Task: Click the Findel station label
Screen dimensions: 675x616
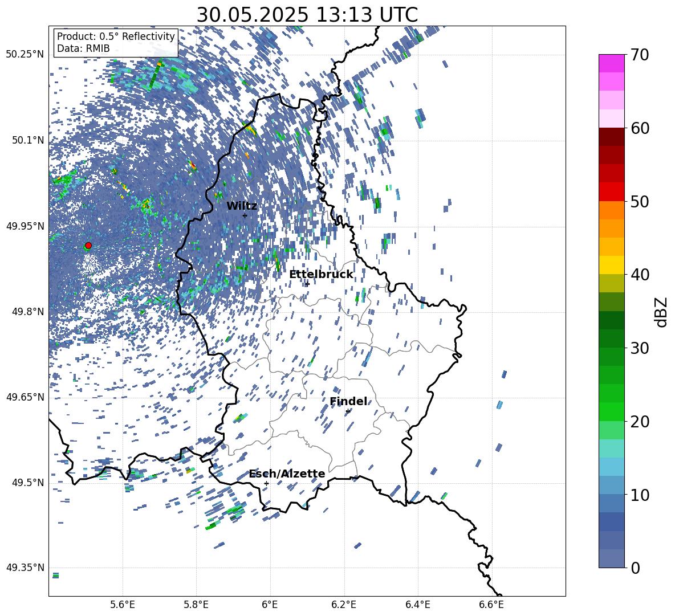Action: pos(348,401)
